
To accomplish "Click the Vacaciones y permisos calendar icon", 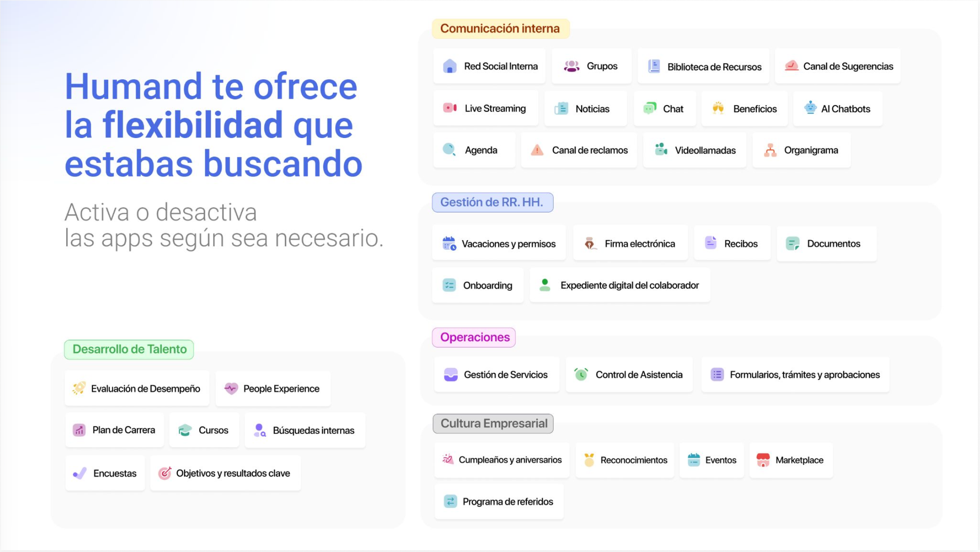I will click(449, 243).
